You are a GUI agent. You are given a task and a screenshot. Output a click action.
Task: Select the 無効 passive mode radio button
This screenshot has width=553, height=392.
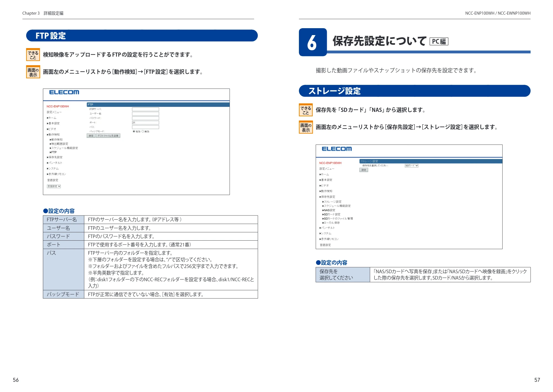(143, 131)
